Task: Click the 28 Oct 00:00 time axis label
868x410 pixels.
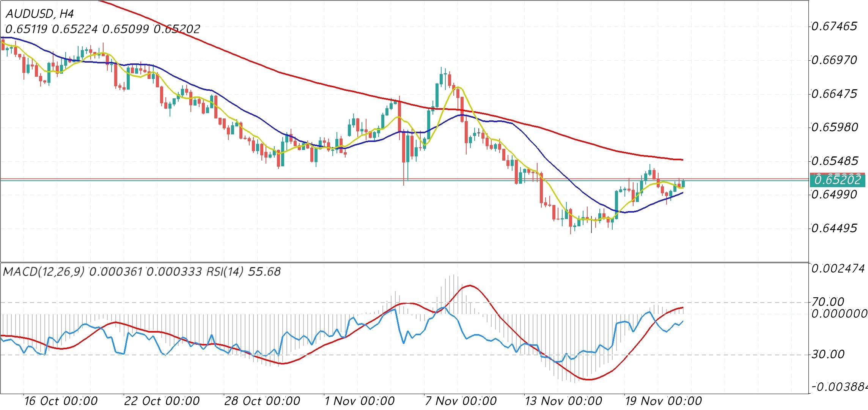Action: click(x=262, y=401)
